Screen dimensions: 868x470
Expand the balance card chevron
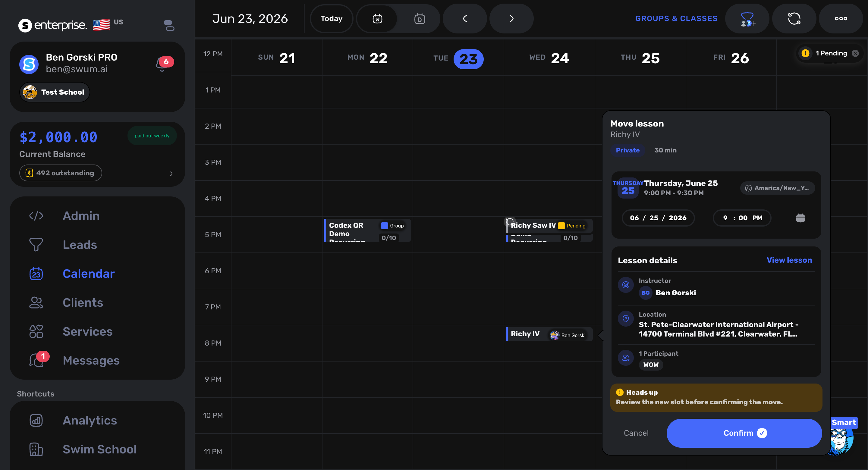click(x=171, y=174)
